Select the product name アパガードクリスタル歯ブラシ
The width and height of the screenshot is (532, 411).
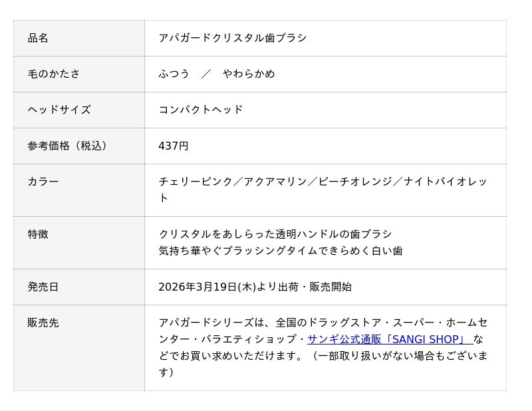pyautogui.click(x=232, y=39)
